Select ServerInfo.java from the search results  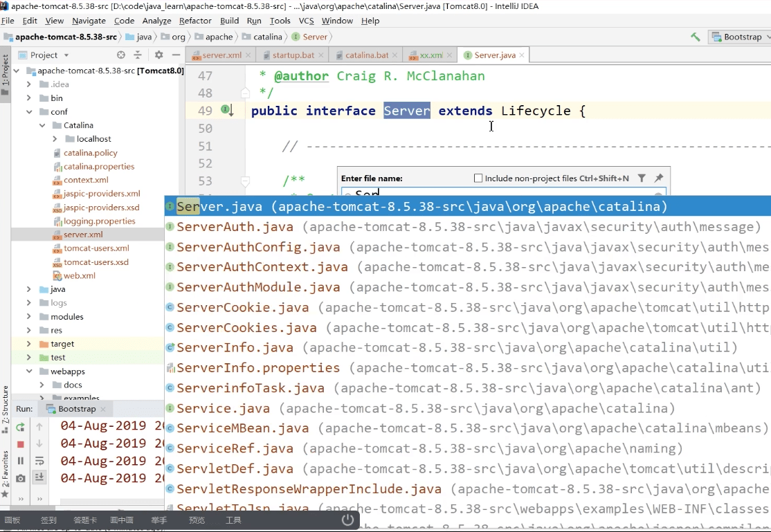pyautogui.click(x=235, y=348)
